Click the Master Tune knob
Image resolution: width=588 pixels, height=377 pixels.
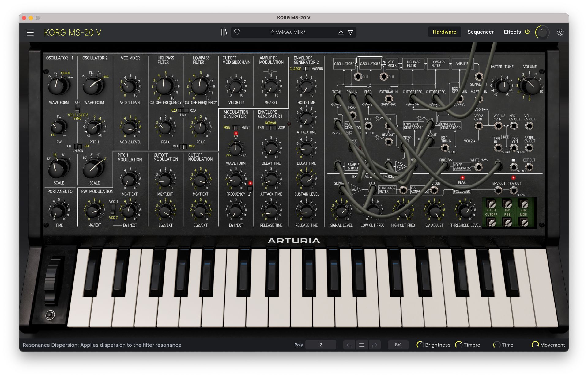click(502, 86)
